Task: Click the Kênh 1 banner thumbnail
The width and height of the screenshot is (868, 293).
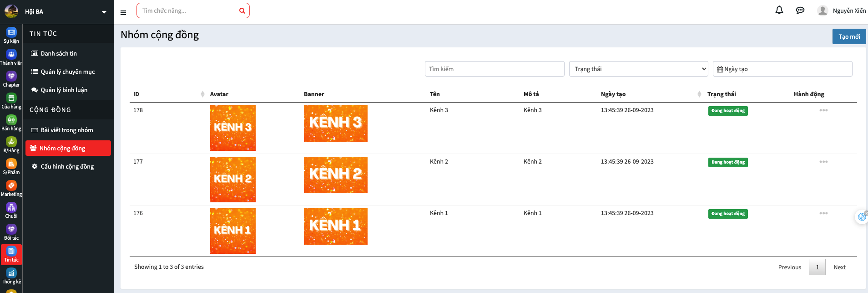Action: pyautogui.click(x=335, y=226)
